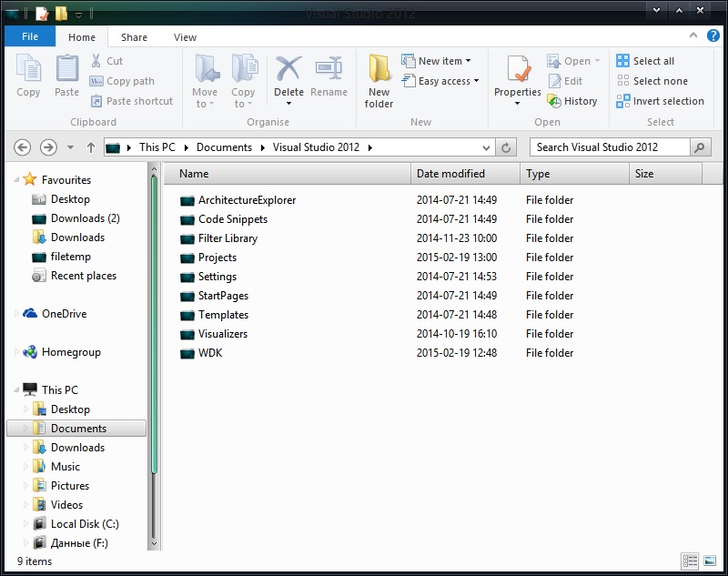Switch to Details view in status bar
The width and height of the screenshot is (728, 576).
pos(690,561)
